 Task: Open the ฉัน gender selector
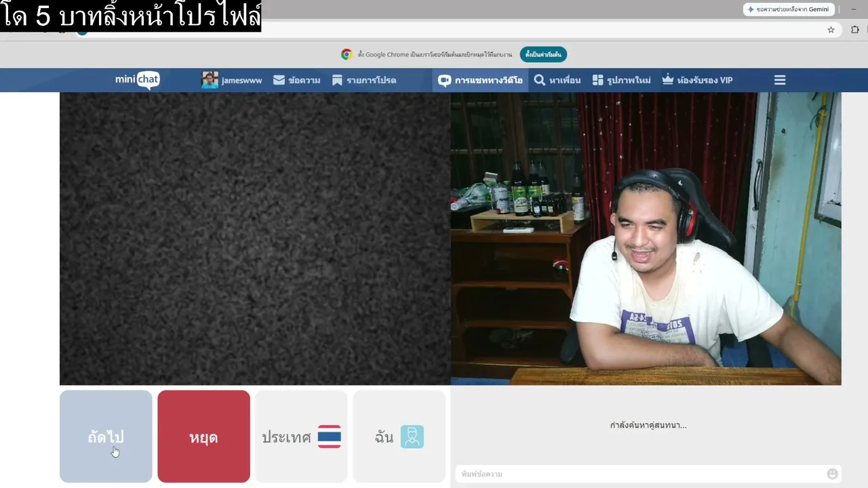[399, 436]
